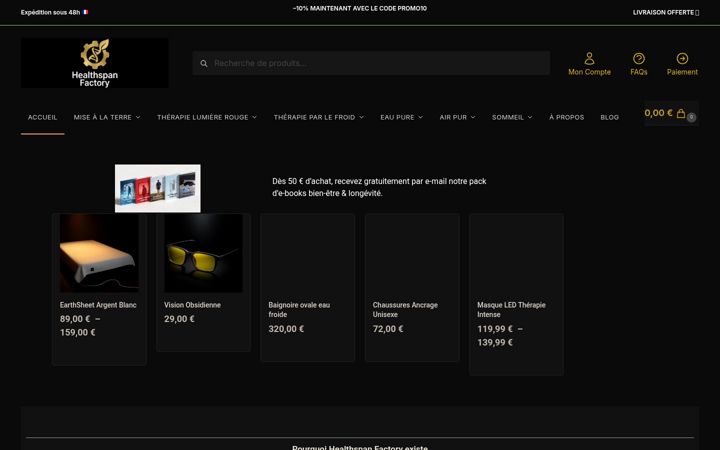Open the Chaussures Ancrage Unisexe product
Screen dimensions: 720x450
(405, 309)
